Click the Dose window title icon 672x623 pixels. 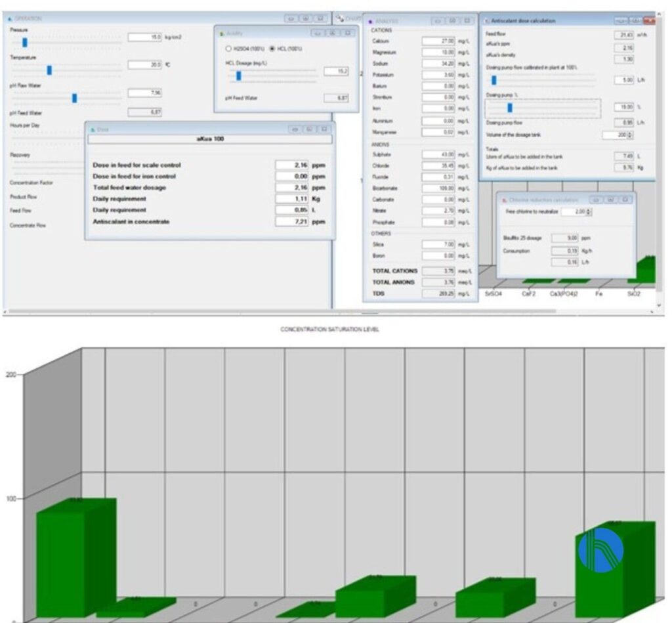pyautogui.click(x=92, y=129)
